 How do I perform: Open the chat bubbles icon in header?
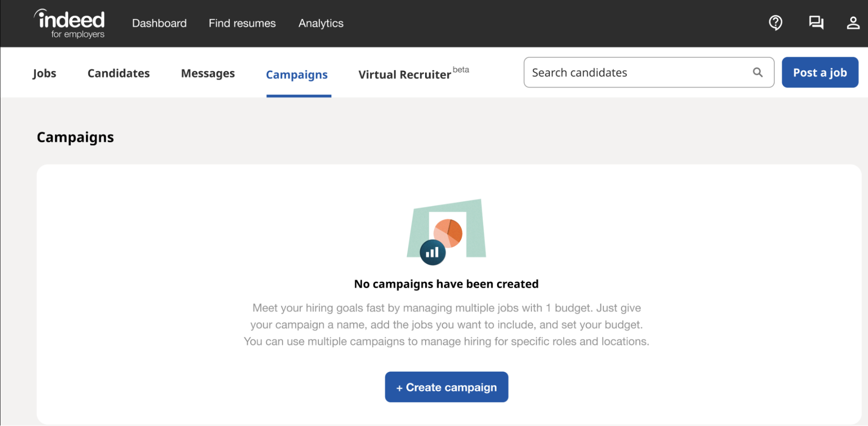click(x=816, y=23)
